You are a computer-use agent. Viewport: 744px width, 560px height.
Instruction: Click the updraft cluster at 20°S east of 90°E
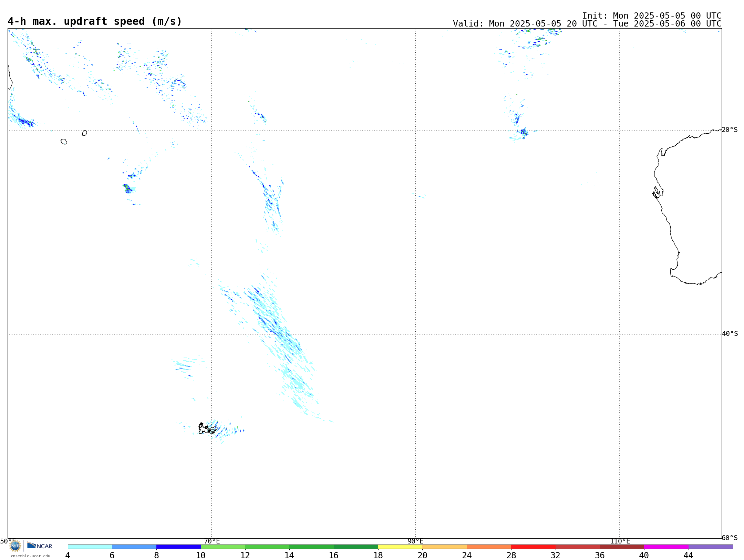pos(524,132)
